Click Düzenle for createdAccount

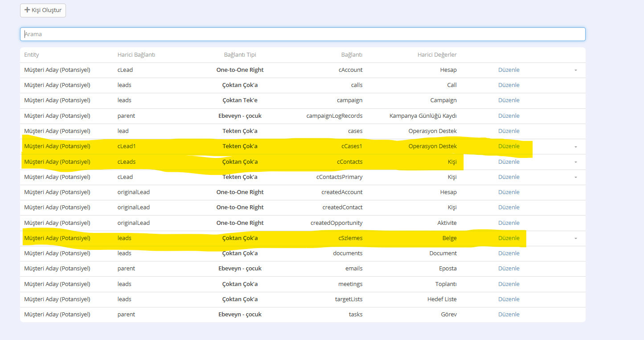coord(509,192)
